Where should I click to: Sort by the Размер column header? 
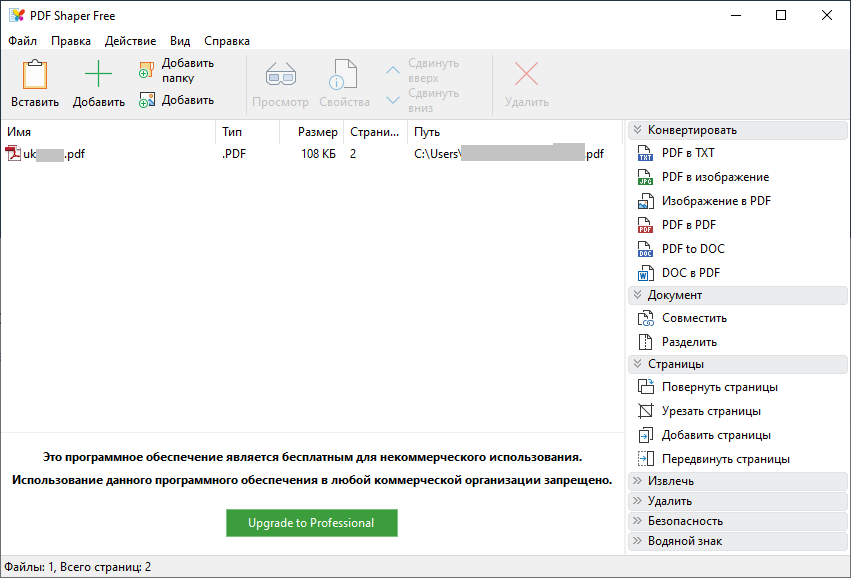(312, 132)
